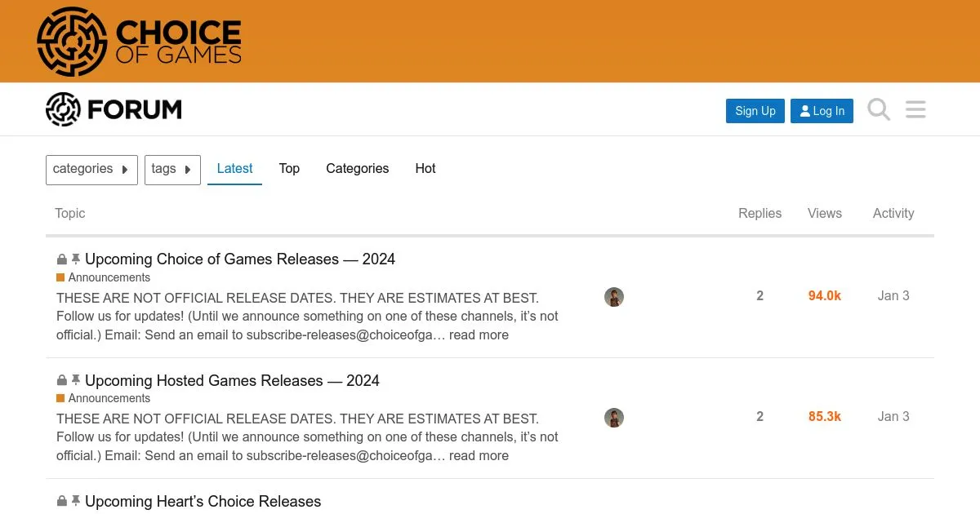This screenshot has width=980, height=514.
Task: Open the hamburger menu icon
Action: (915, 109)
